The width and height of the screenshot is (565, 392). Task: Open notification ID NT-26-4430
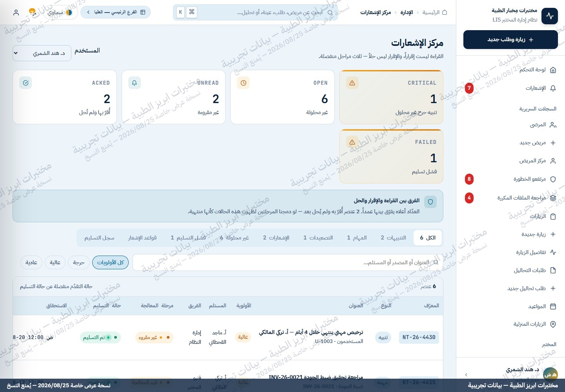[419, 338]
